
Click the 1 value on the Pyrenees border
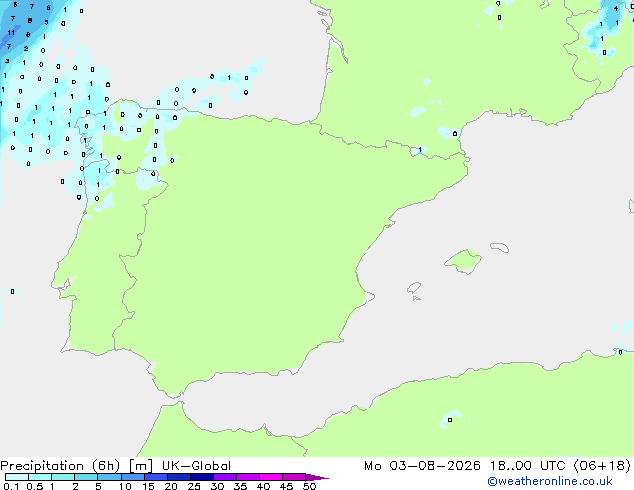420,150
